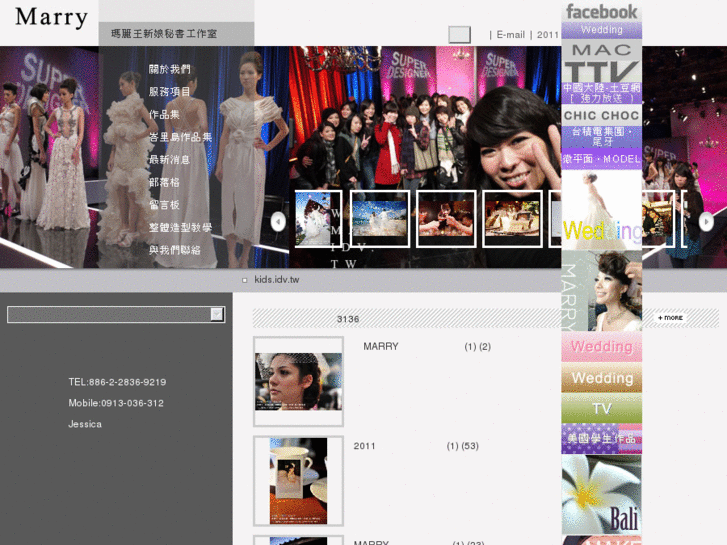Click the pink Wedding banner

pyautogui.click(x=601, y=346)
